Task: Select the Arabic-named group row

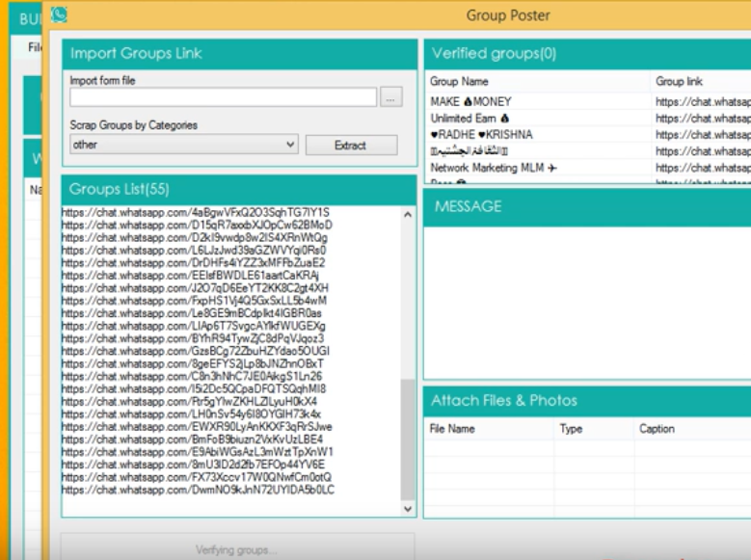Action: [x=588, y=151]
